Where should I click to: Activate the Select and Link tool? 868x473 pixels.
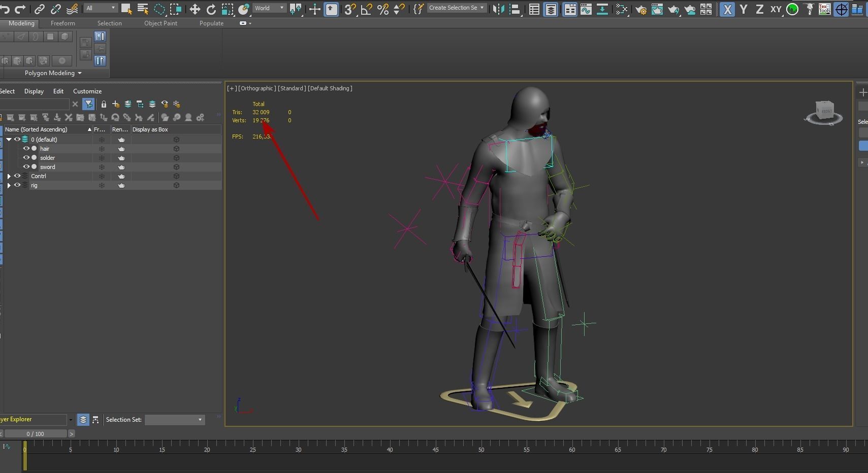tap(40, 9)
